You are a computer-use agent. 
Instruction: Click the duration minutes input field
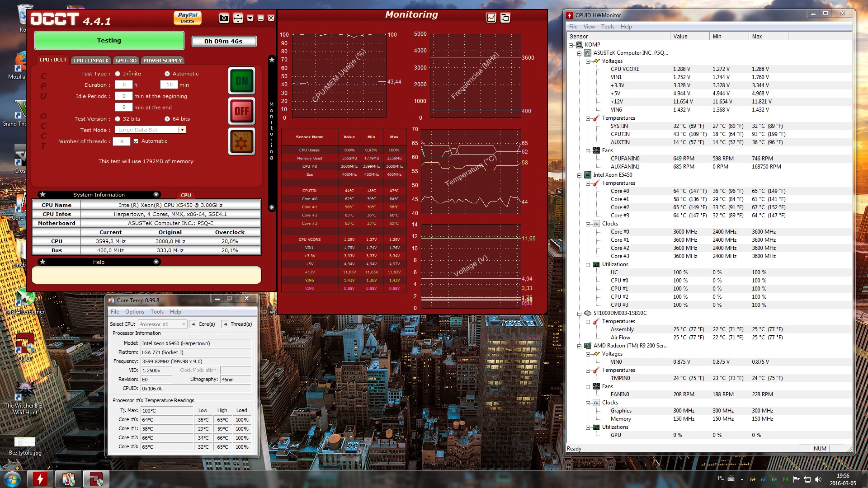(x=169, y=84)
